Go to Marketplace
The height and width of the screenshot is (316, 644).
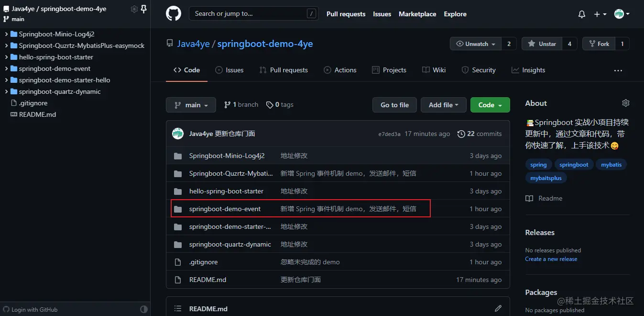417,14
